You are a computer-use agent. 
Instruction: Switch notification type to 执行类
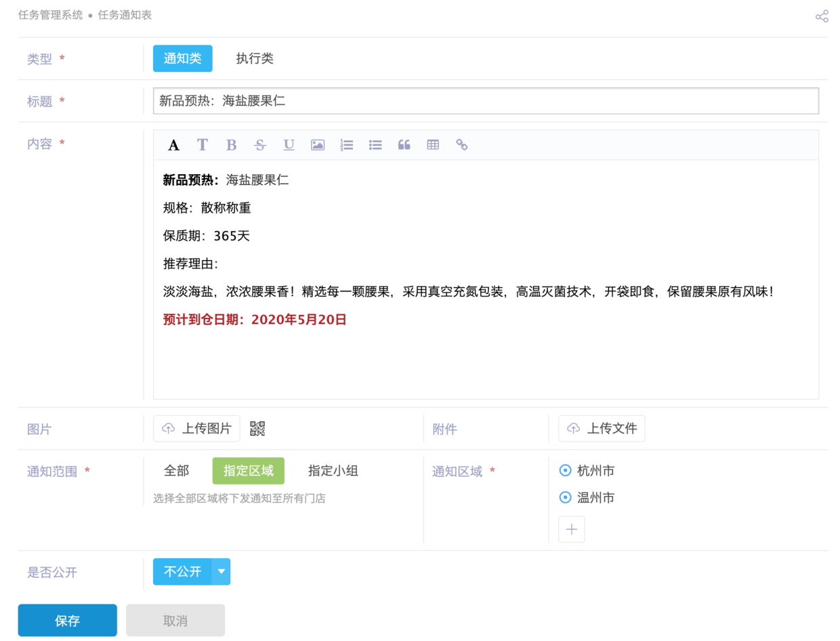tap(254, 58)
